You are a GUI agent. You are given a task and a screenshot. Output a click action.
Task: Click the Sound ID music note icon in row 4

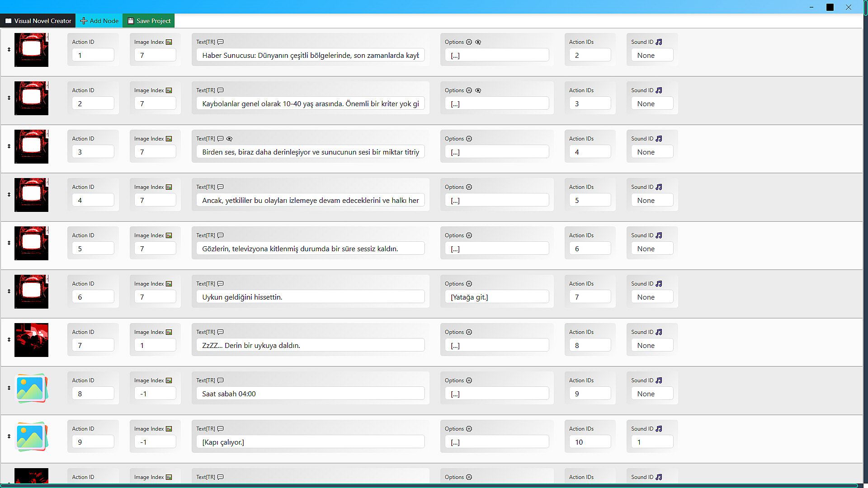659,187
